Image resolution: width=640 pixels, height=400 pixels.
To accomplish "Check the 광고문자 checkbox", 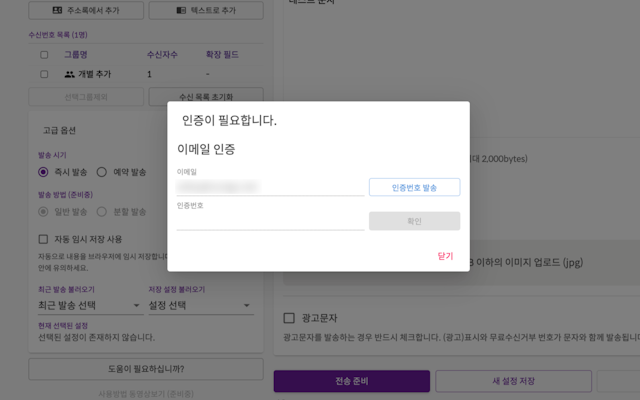I will coord(289,318).
